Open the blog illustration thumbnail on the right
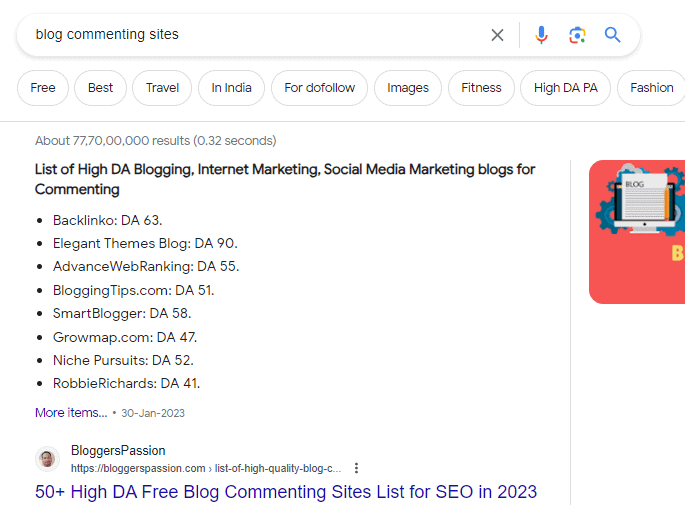 pos(638,231)
